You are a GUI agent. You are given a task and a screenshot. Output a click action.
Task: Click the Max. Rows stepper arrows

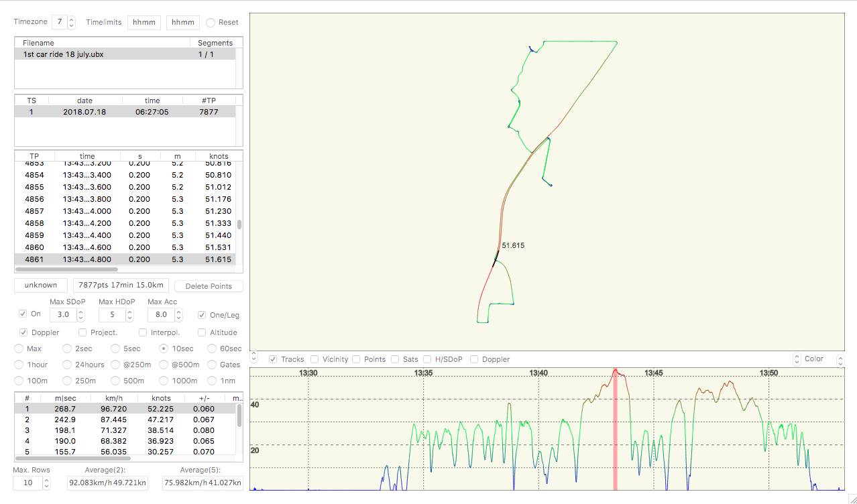[x=46, y=483]
